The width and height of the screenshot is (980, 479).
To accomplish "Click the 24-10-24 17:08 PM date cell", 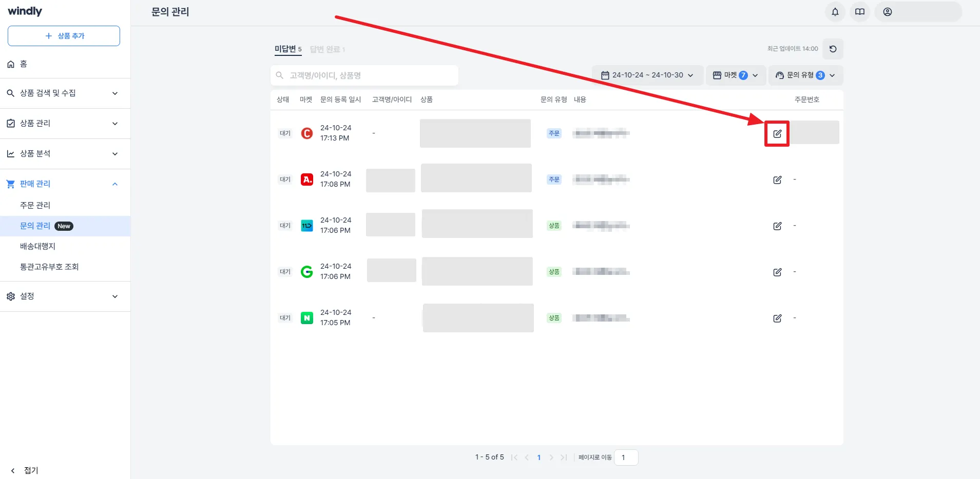I will (336, 179).
